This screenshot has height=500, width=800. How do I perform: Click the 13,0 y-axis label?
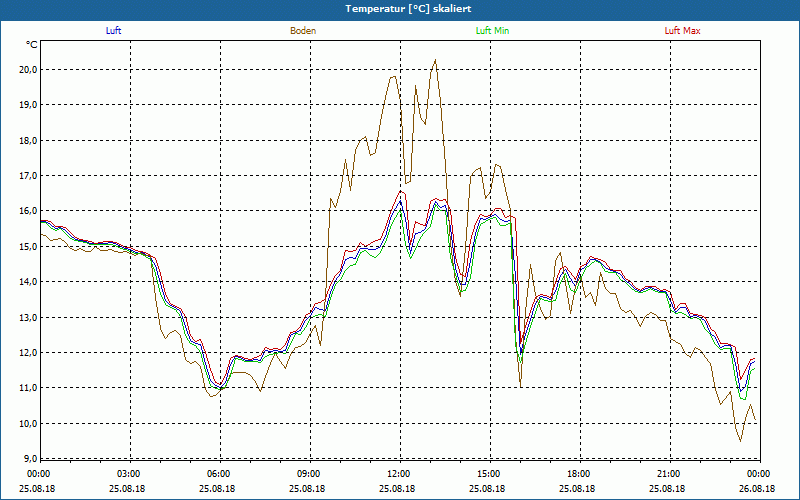point(28,317)
